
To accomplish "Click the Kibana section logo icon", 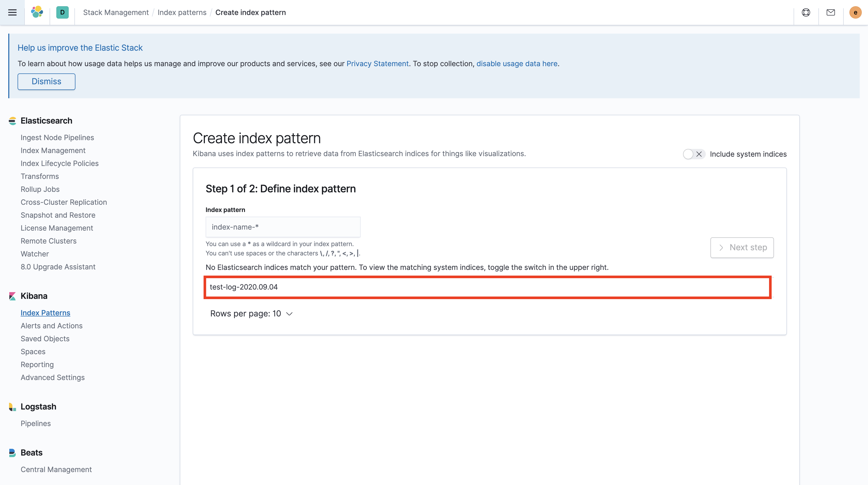I will pyautogui.click(x=12, y=296).
